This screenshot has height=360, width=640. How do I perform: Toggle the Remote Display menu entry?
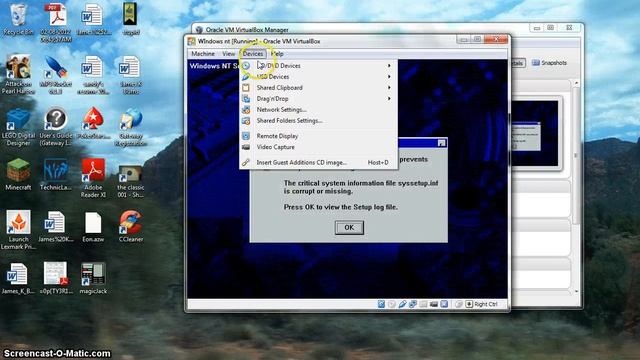click(x=318, y=136)
